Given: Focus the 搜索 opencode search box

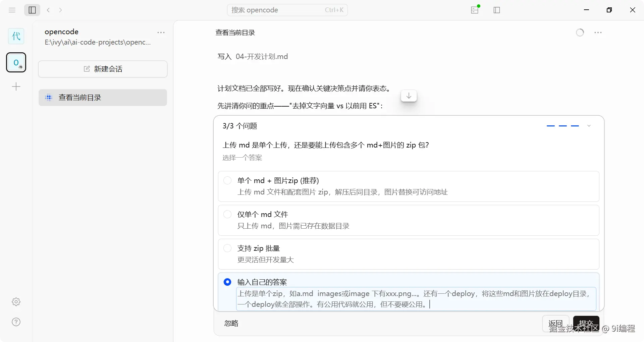Looking at the screenshot, I should point(287,10).
